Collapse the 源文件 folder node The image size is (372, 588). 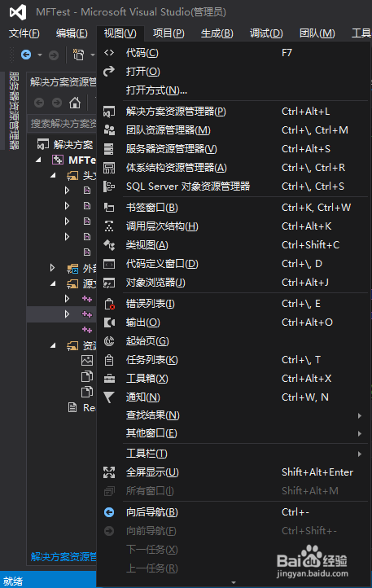tap(53, 284)
